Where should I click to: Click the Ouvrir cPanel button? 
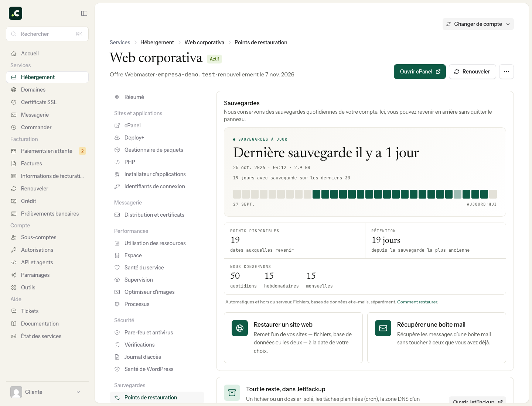point(420,72)
